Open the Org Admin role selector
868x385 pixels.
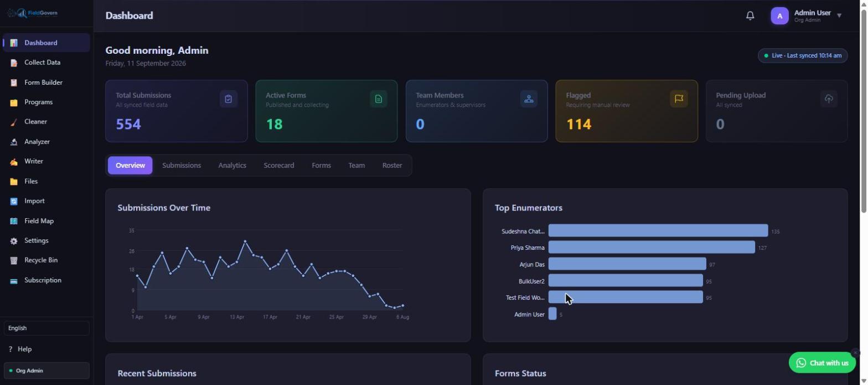pos(46,371)
